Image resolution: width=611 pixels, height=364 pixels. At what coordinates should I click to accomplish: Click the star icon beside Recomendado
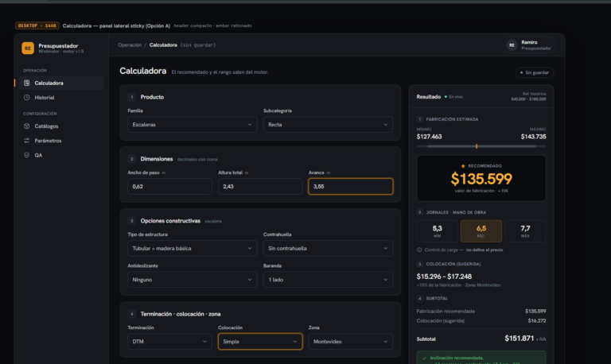[463, 166]
